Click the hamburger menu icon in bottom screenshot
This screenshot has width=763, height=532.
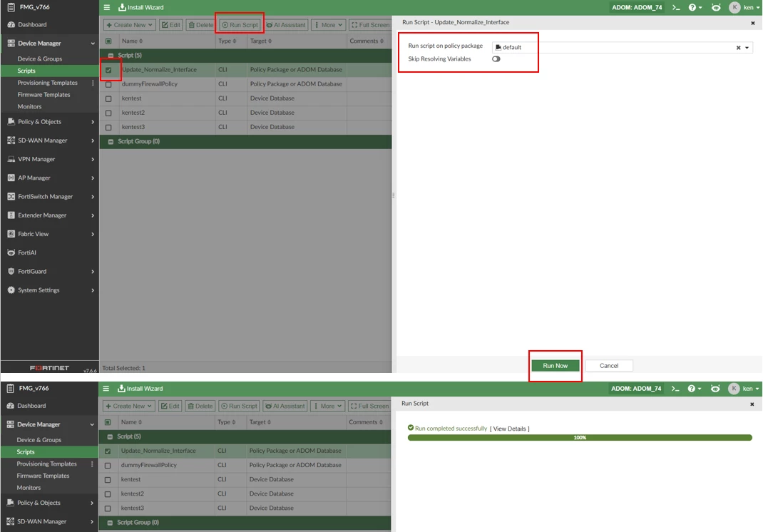pyautogui.click(x=106, y=389)
